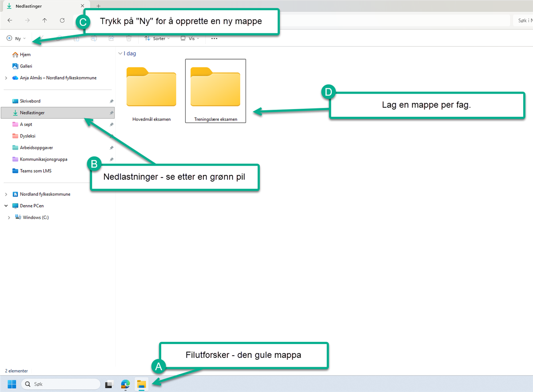This screenshot has width=533, height=392.
Task: Go up one folder level
Action: point(44,20)
